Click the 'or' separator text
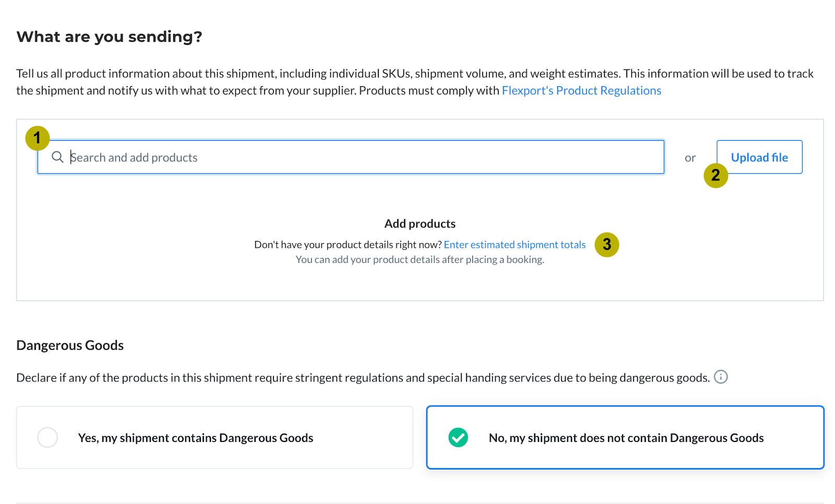835x504 pixels. [x=690, y=158]
